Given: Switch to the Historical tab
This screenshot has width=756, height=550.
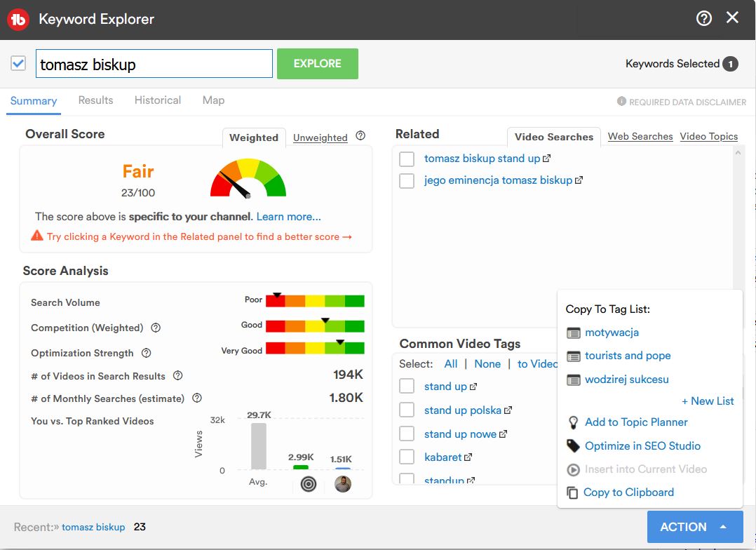Looking at the screenshot, I should [x=158, y=100].
